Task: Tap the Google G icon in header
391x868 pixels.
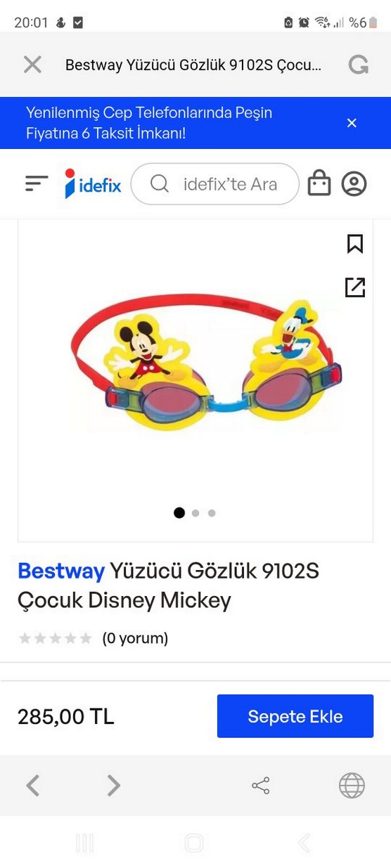Action: [x=358, y=65]
